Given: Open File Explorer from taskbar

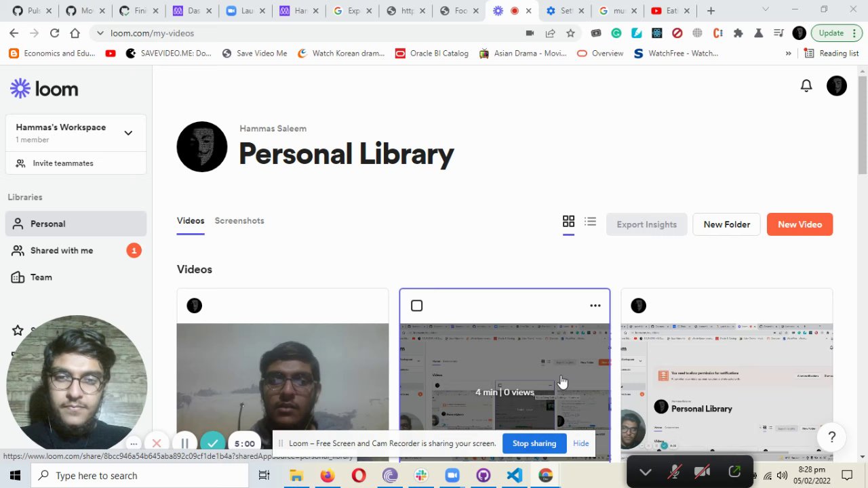Looking at the screenshot, I should [x=296, y=475].
